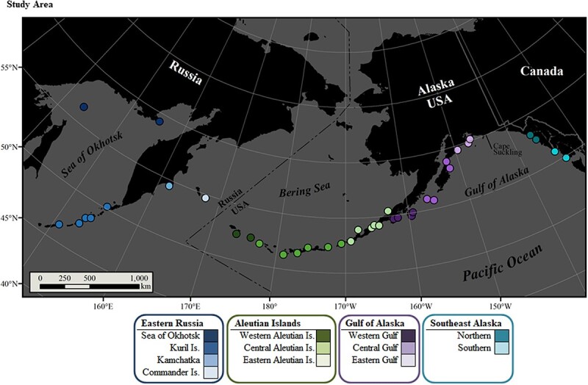This screenshot has height=385, width=588.
Task: Click the 'Russia' country label on map
Action: point(186,72)
